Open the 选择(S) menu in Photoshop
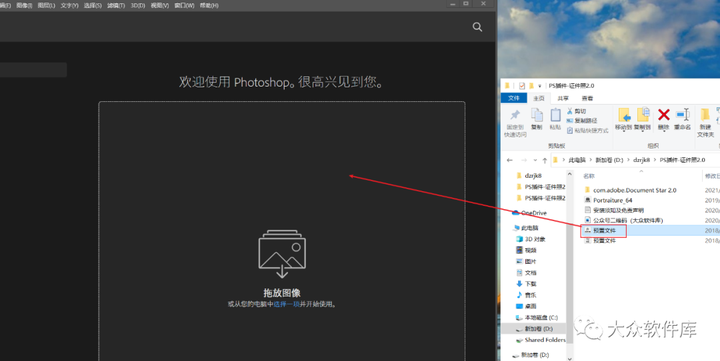The width and height of the screenshot is (720, 361). (93, 6)
